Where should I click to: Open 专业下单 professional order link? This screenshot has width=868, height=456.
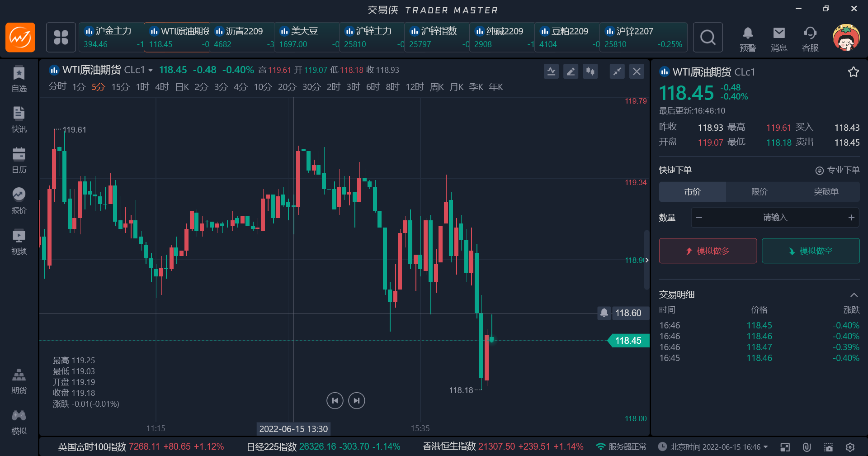837,170
